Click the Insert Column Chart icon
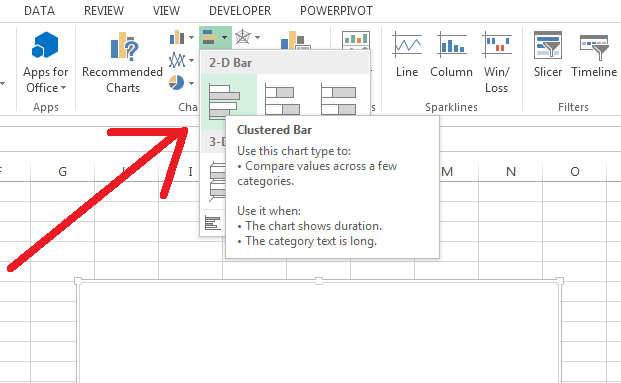Image resolution: width=621 pixels, height=383 pixels. (177, 38)
